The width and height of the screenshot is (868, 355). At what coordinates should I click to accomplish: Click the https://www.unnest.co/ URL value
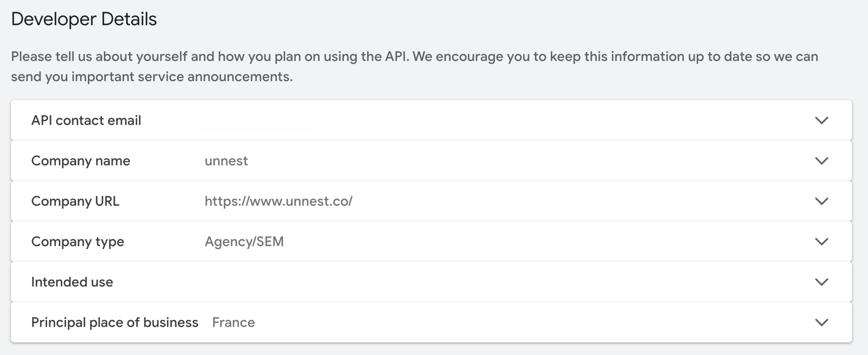pyautogui.click(x=278, y=201)
